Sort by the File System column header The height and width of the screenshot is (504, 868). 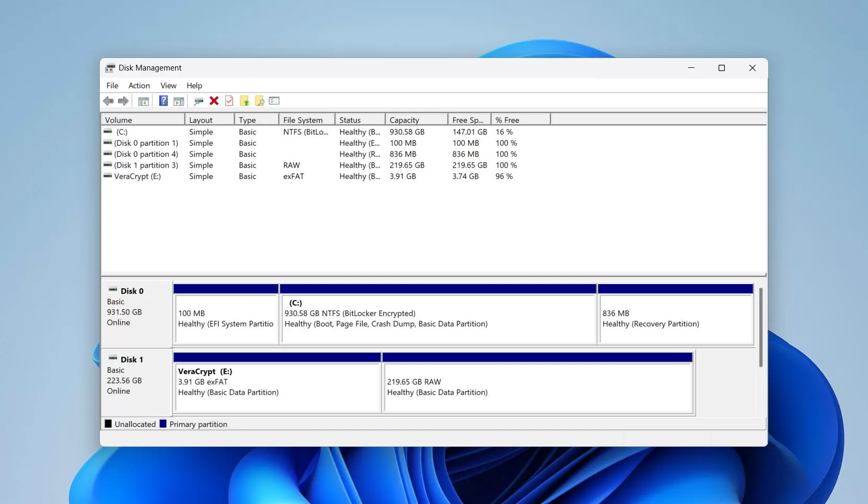point(307,120)
